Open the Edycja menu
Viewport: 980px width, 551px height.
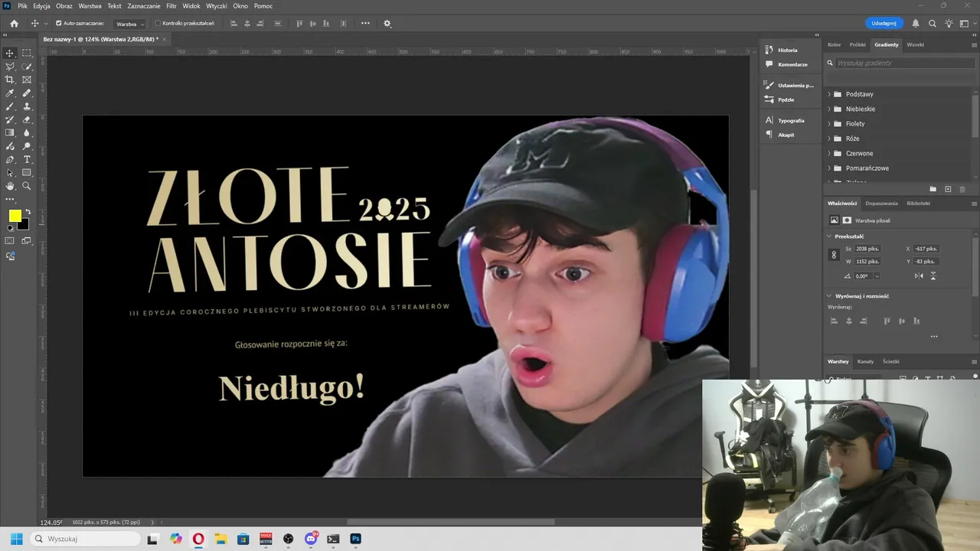[42, 6]
